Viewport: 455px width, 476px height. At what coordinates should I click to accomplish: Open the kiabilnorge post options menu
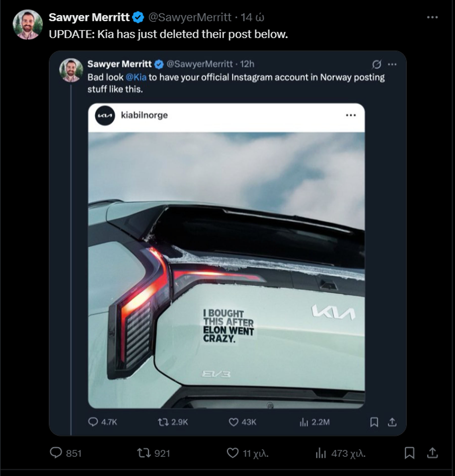point(351,115)
